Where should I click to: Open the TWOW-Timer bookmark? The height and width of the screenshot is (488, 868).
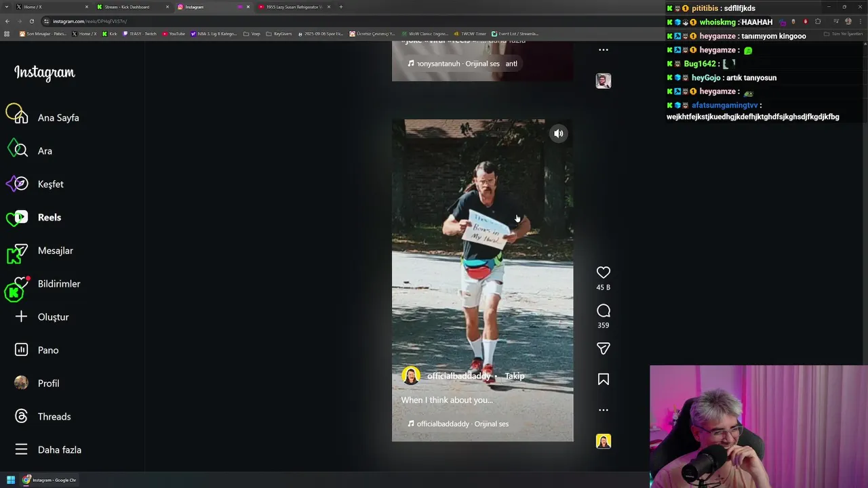coord(471,33)
